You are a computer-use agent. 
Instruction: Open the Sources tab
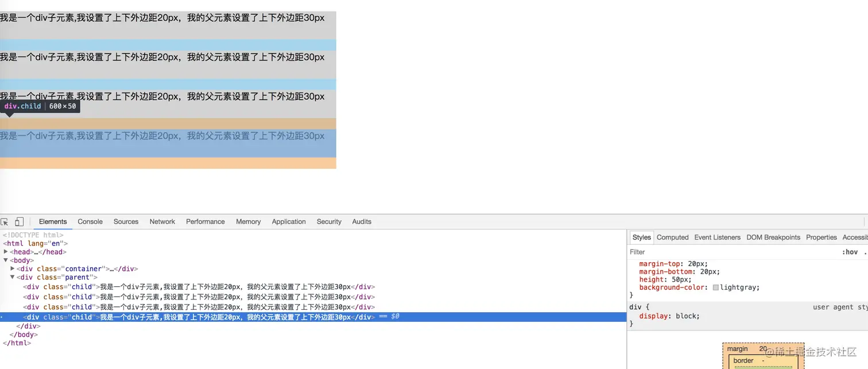[x=126, y=222]
